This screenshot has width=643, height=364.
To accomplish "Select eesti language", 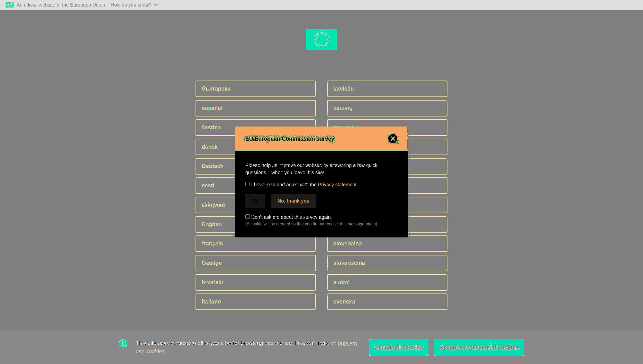I will pos(215,186).
